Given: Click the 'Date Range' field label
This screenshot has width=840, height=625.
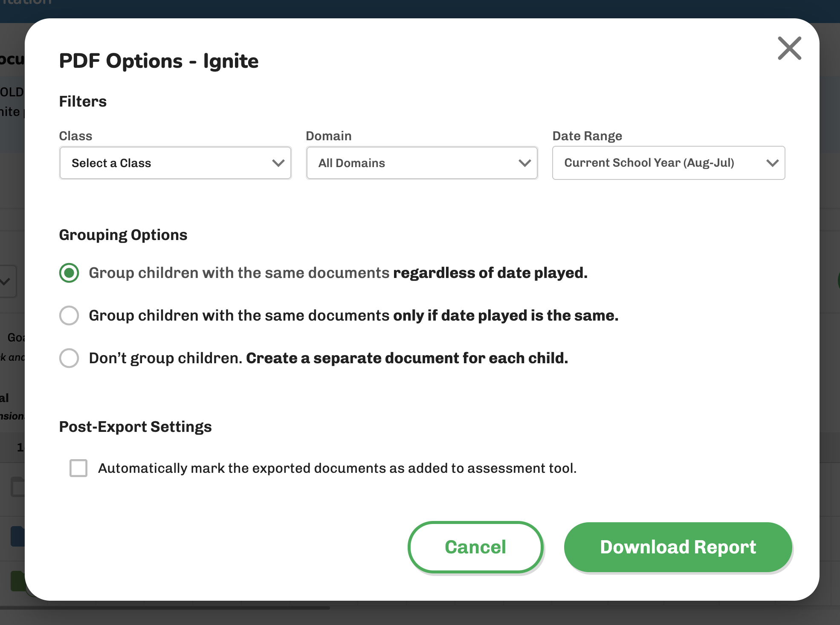Looking at the screenshot, I should 587,136.
